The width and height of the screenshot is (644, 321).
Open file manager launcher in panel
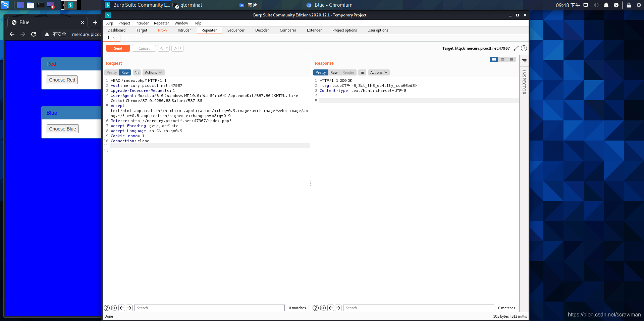click(31, 5)
